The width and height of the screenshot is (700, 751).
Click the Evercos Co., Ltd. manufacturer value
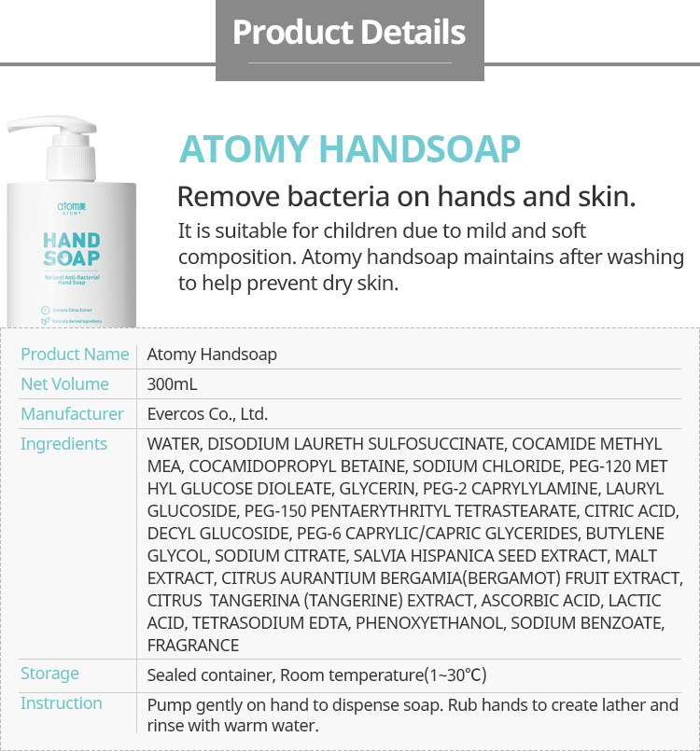[207, 414]
